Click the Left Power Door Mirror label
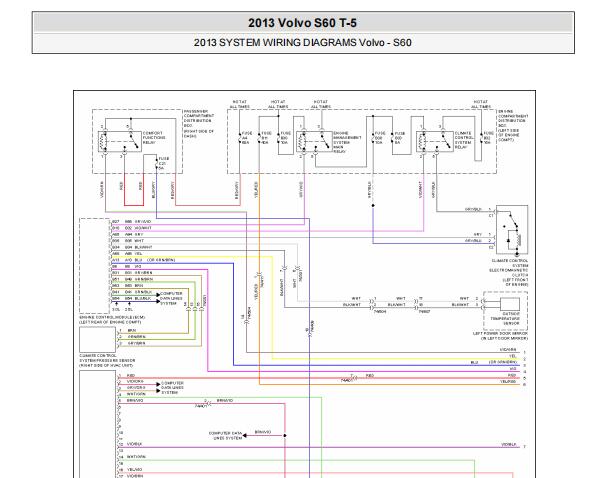 tap(500, 336)
